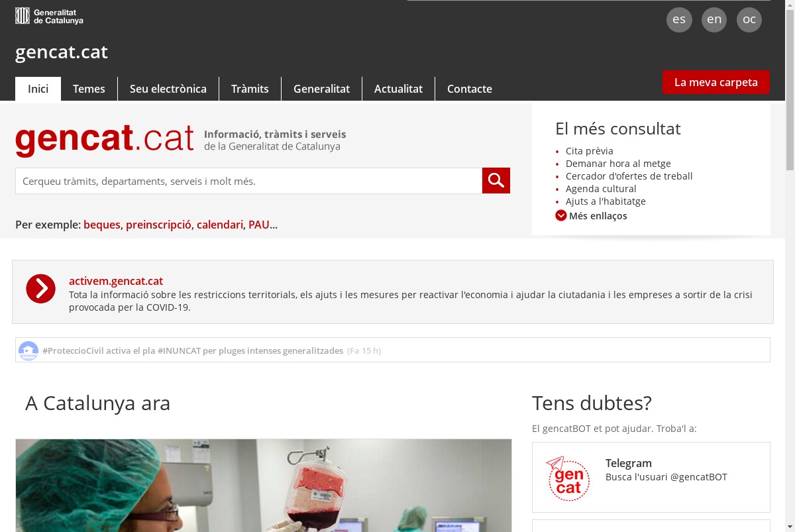Click the gencat.cat header title

[62, 52]
